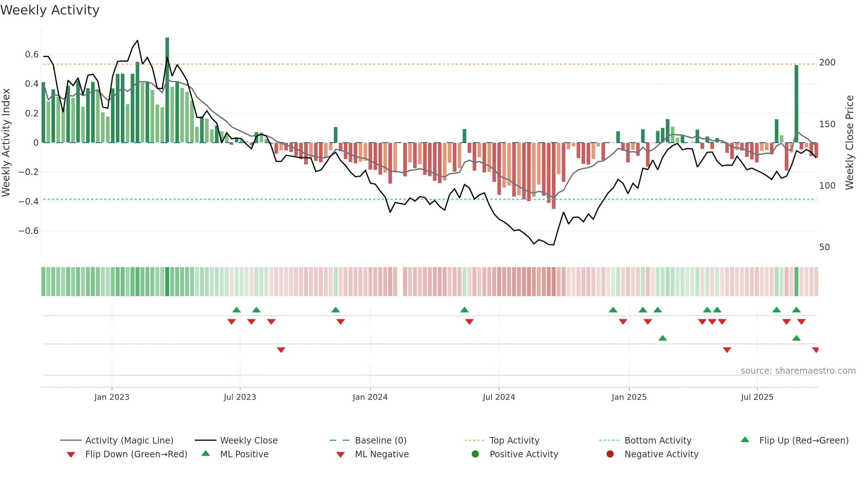Image resolution: width=868 pixels, height=488 pixels.
Task: Click the Positive Activity legend entry
Action: pos(515,454)
